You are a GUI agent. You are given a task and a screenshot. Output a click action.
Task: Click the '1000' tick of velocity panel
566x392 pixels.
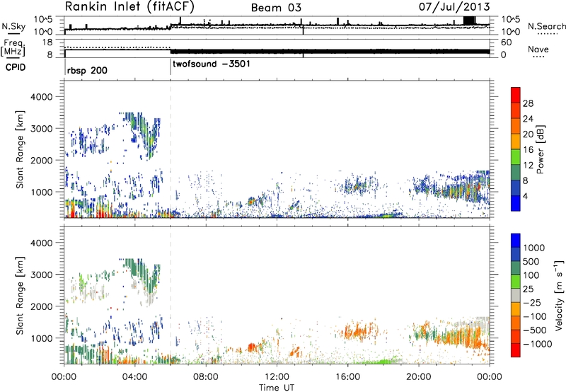tap(41, 338)
